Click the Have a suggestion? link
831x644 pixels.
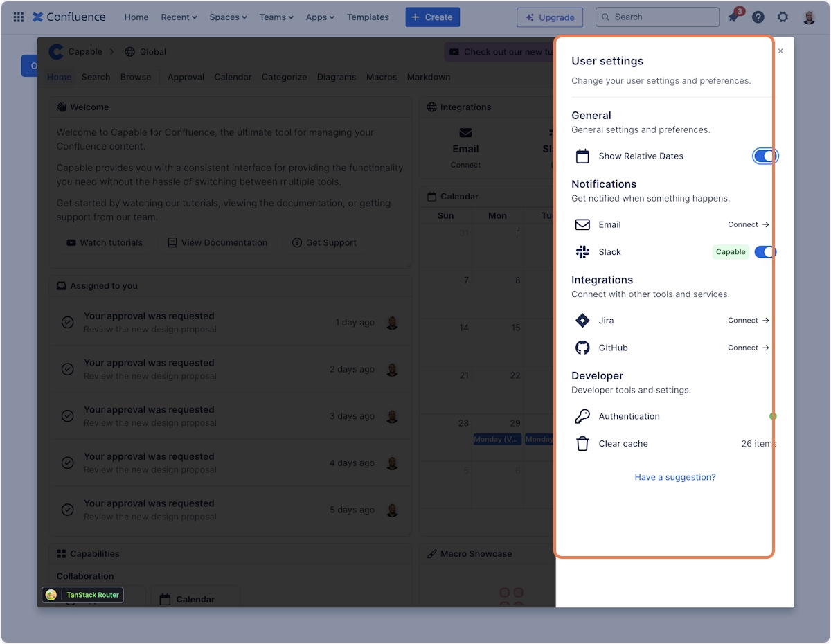coord(675,477)
